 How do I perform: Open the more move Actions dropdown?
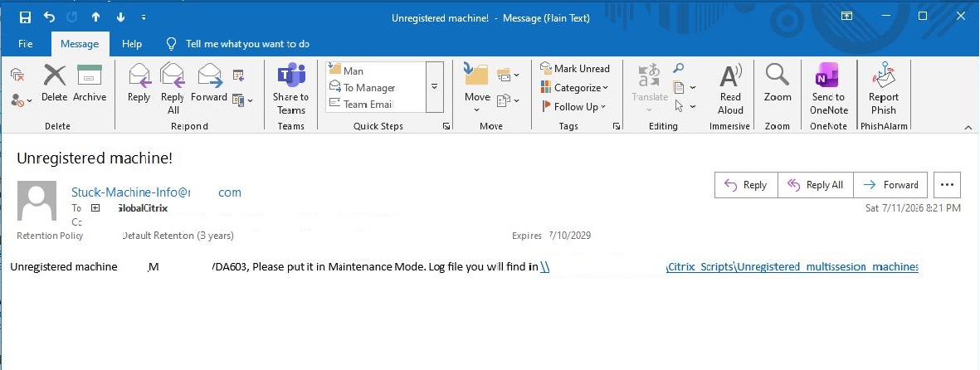coord(508,100)
